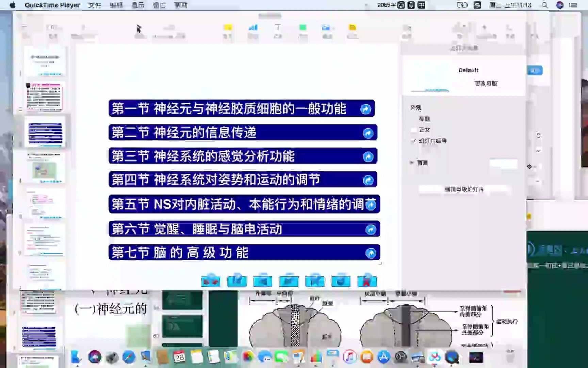This screenshot has width=588, height=368.
Task: Open the Apple menu
Action: (x=13, y=5)
